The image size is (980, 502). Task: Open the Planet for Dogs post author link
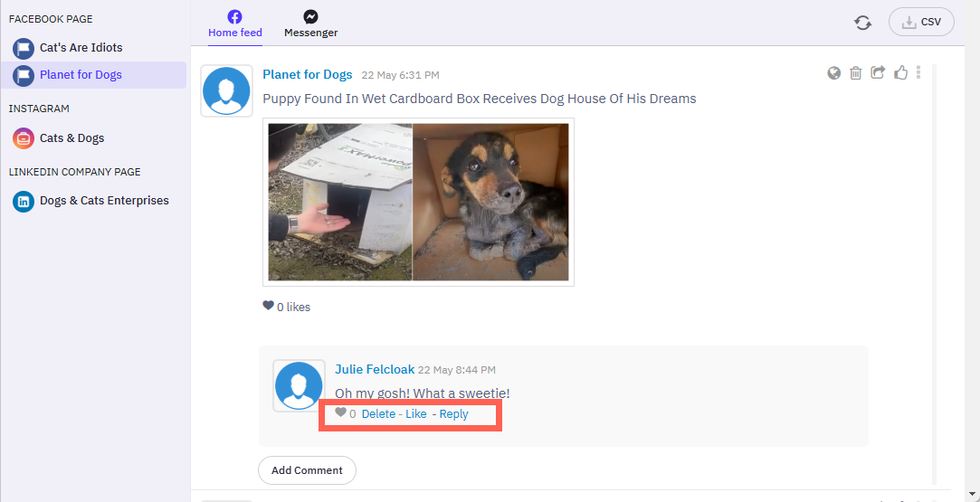(308, 75)
